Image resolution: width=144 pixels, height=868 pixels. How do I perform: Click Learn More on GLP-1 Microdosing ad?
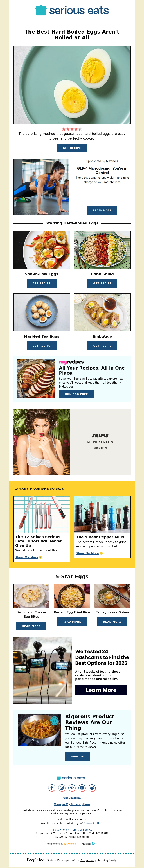coord(102,211)
